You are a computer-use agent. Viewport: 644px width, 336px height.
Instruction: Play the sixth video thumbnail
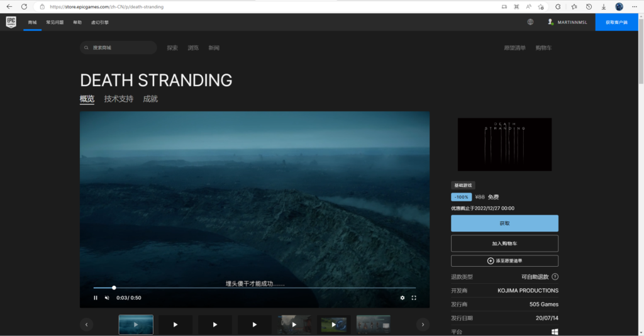point(334,325)
